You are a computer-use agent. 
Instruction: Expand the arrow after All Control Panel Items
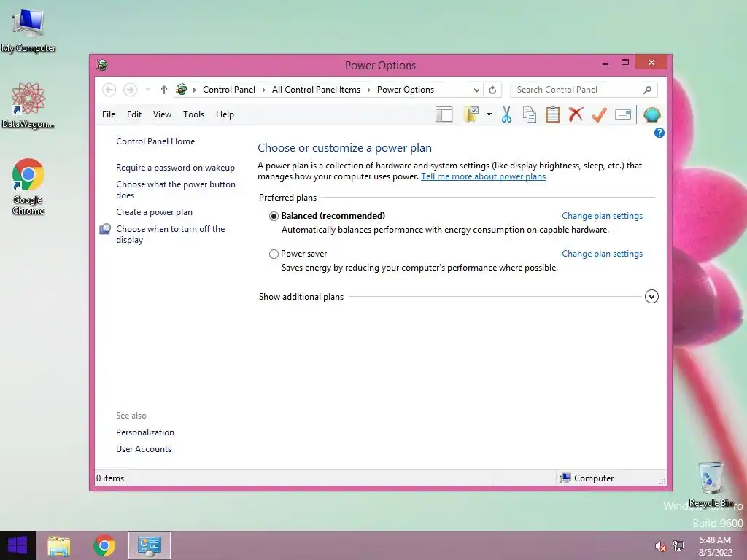click(x=368, y=90)
